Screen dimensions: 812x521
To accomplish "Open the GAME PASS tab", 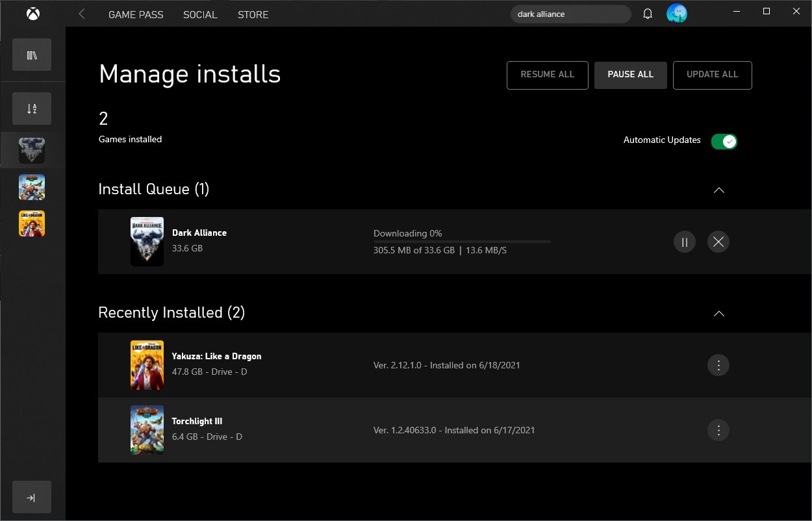I will pos(136,14).
